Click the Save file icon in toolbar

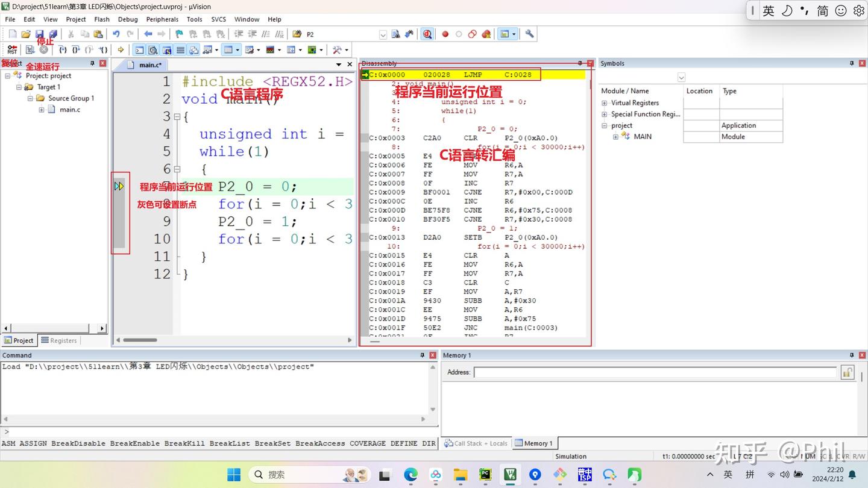[x=39, y=34]
